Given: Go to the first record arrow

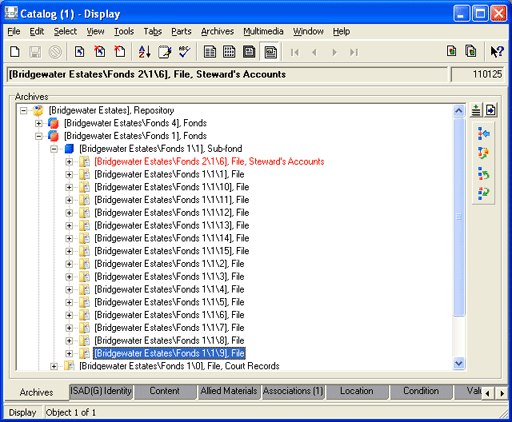Looking at the screenshot, I should (x=295, y=52).
